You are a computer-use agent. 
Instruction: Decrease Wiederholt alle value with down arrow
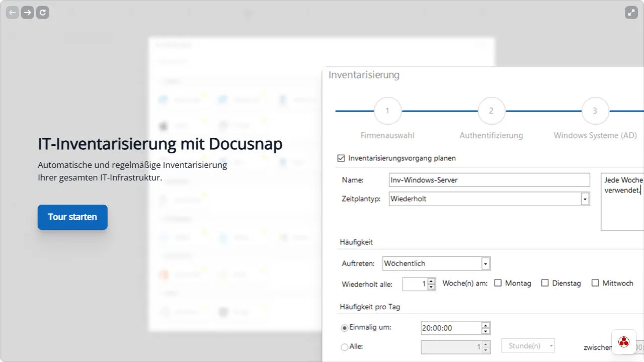click(x=431, y=287)
